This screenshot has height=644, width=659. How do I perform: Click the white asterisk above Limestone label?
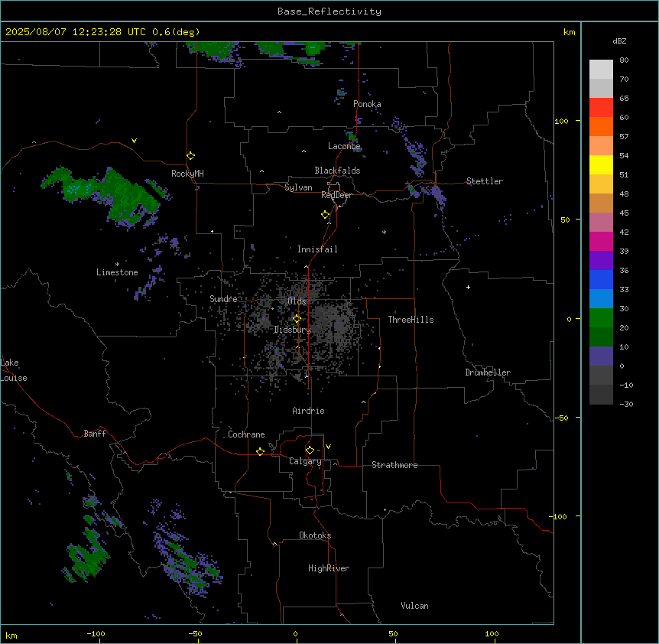[117, 265]
